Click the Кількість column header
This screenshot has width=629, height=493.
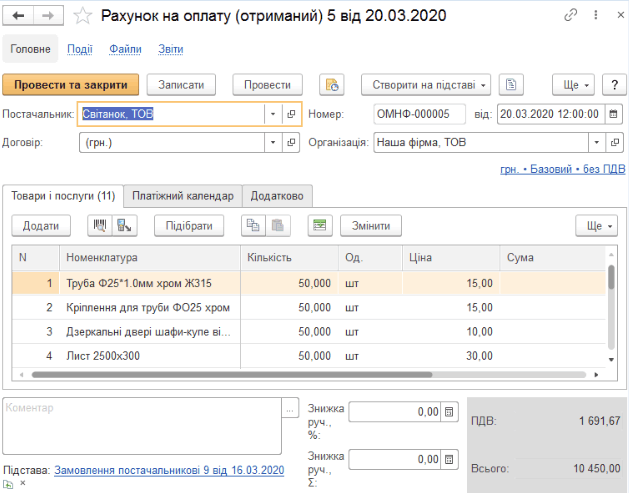point(289,258)
